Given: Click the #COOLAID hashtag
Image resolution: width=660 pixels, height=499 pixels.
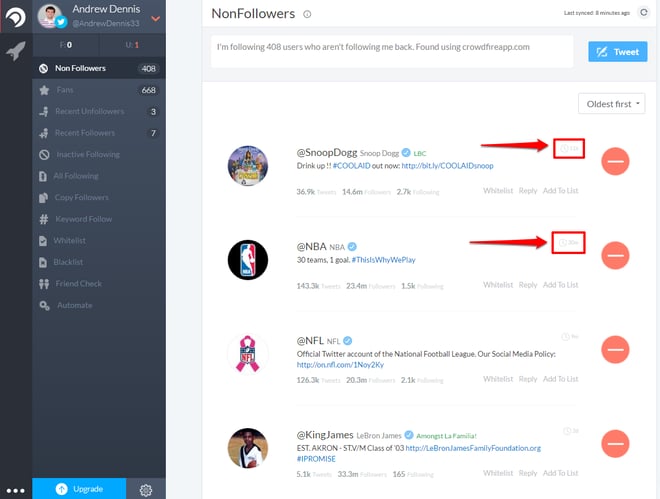Looking at the screenshot, I should (351, 166).
